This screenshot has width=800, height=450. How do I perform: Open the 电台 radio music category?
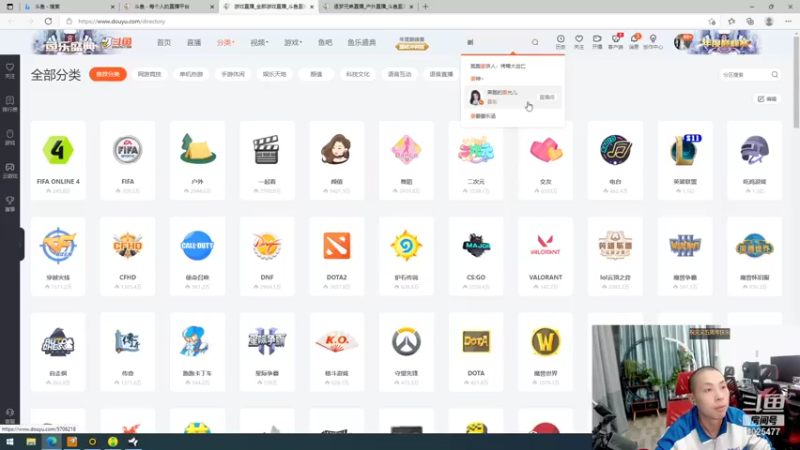click(615, 160)
